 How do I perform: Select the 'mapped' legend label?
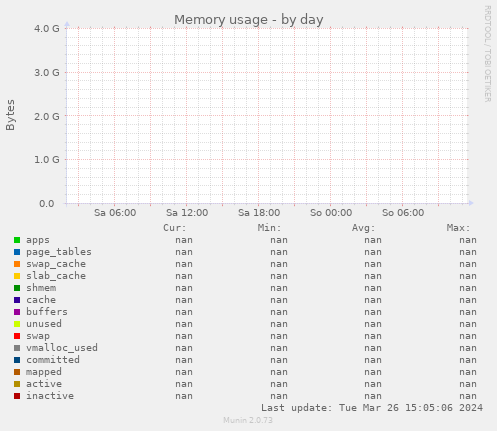(x=44, y=372)
